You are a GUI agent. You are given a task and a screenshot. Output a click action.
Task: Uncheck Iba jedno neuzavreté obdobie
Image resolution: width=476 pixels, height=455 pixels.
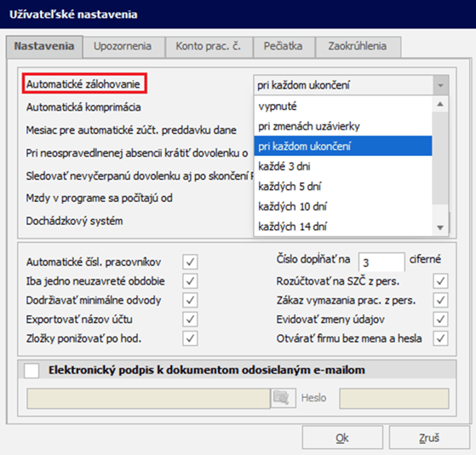click(191, 281)
